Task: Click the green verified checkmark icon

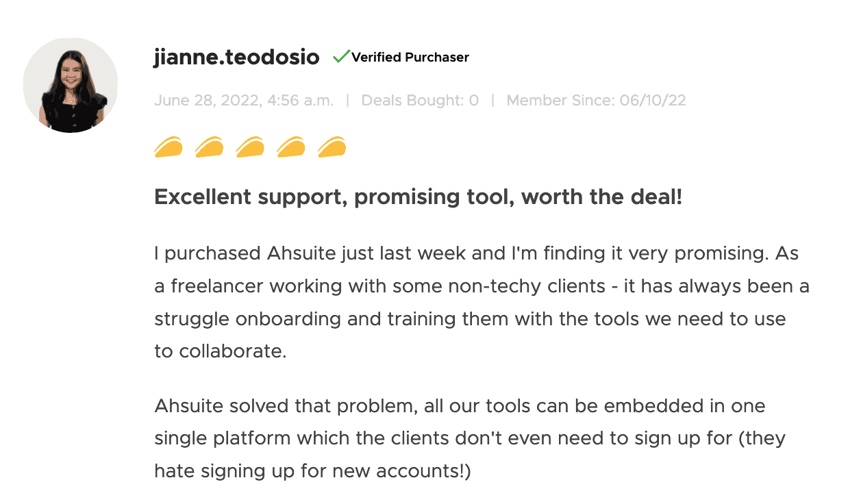Action: click(341, 57)
